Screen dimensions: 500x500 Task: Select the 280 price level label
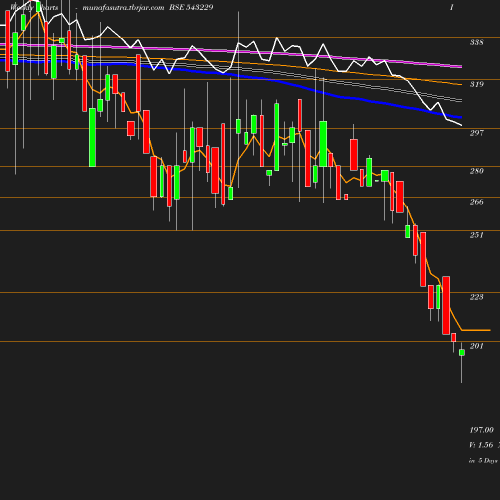tap(477, 171)
